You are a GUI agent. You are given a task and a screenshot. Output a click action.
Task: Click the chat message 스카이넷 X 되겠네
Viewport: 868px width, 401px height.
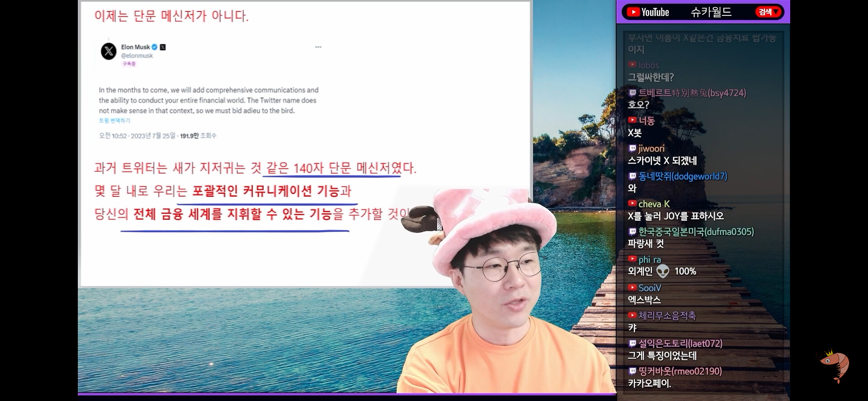[662, 161]
